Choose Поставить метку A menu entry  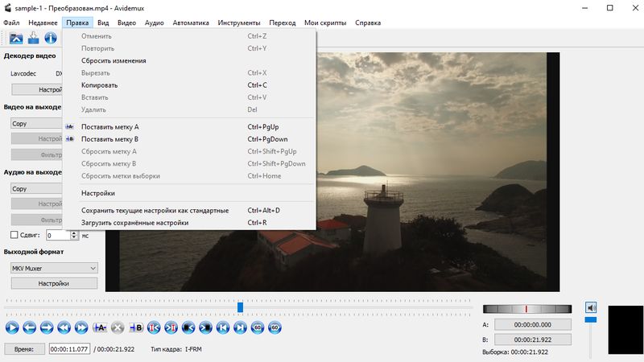[x=109, y=127]
